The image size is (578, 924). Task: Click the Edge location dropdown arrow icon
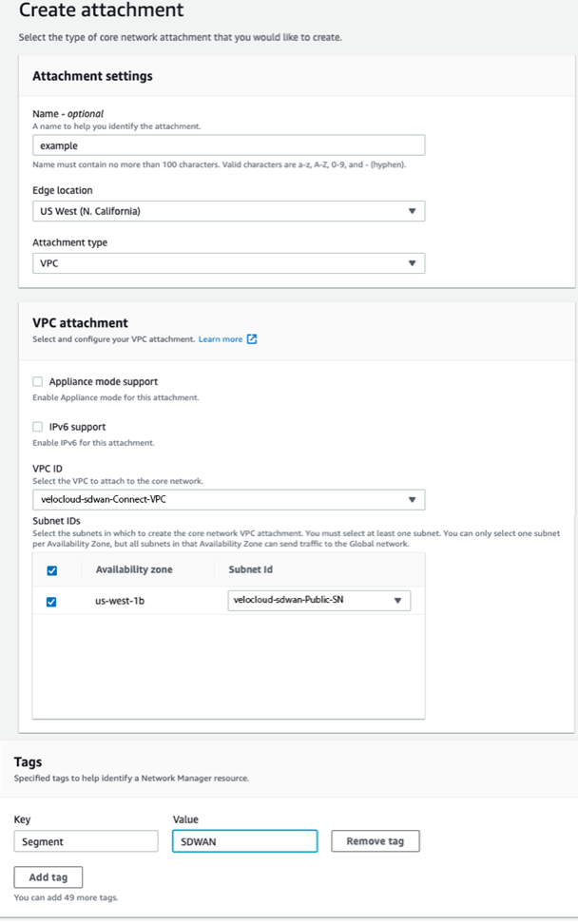pos(412,211)
